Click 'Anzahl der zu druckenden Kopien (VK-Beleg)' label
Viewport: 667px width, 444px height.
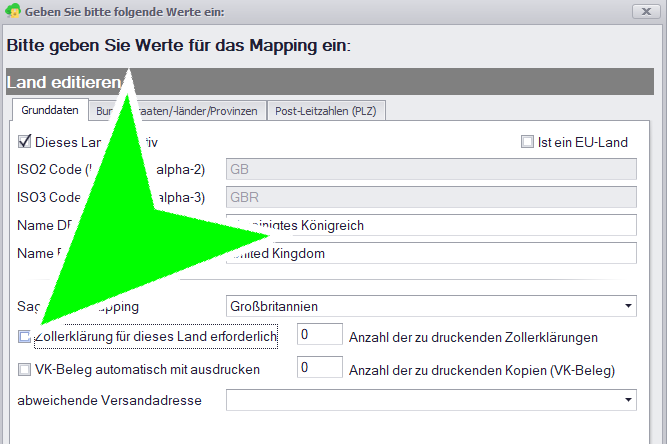point(482,370)
